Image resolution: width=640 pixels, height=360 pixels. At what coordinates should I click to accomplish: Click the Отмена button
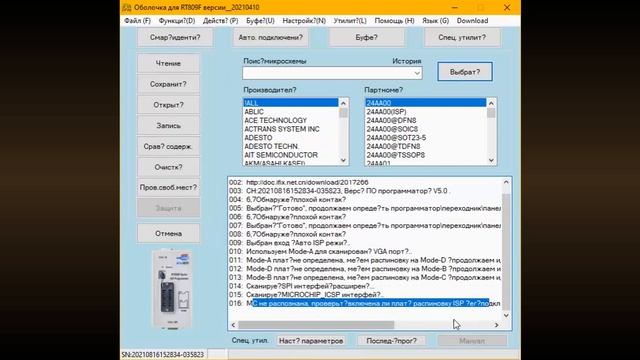click(x=168, y=233)
